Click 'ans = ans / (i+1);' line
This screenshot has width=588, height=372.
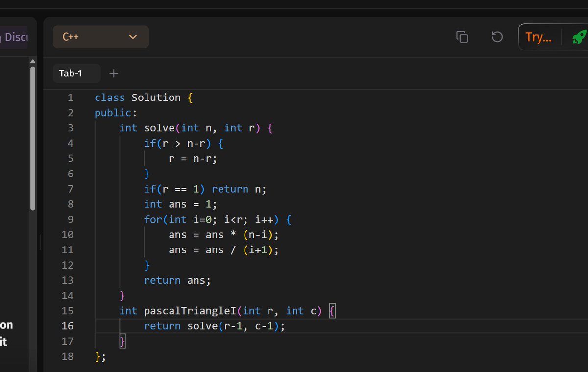[x=223, y=249]
